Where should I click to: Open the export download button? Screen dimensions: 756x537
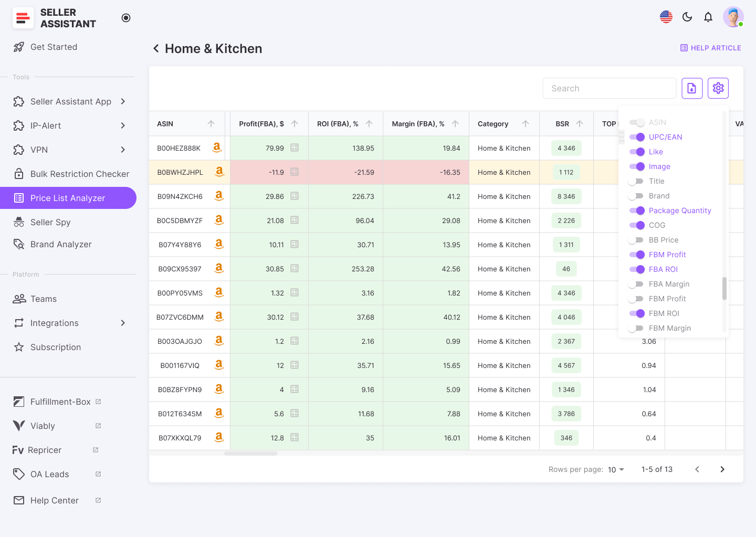(692, 88)
